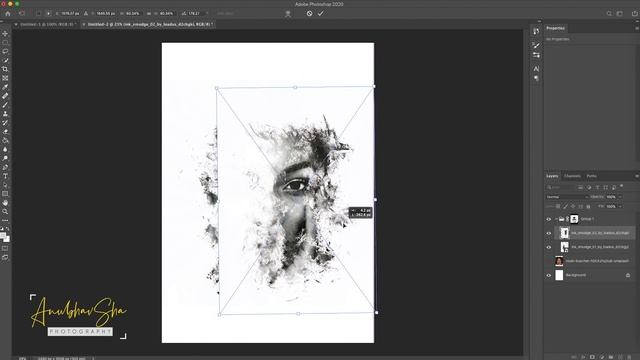Open the Search magnifier in options bar
The height and width of the screenshot is (360, 640).
pos(609,13)
